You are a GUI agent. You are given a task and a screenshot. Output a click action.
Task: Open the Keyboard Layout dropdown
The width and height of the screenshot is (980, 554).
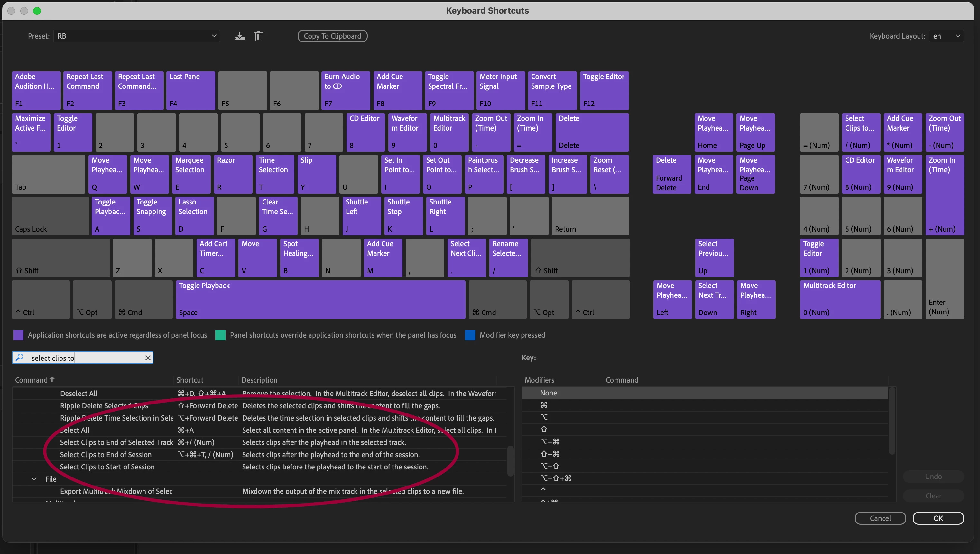[x=946, y=36]
